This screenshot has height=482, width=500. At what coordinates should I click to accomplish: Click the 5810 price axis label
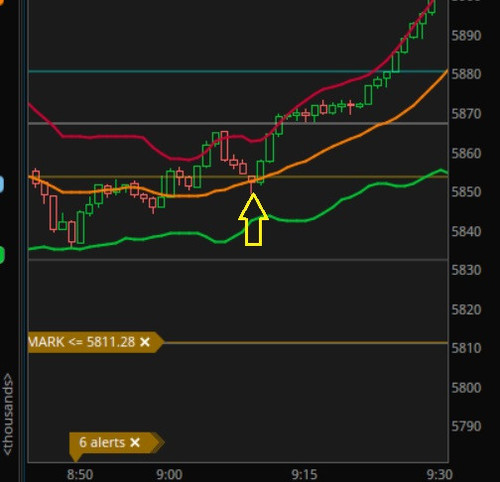(x=466, y=348)
